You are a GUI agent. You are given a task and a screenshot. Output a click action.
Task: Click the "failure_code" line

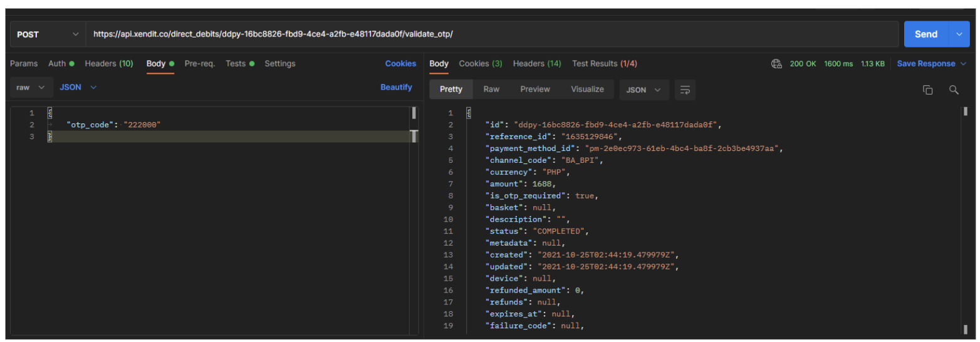coord(534,326)
